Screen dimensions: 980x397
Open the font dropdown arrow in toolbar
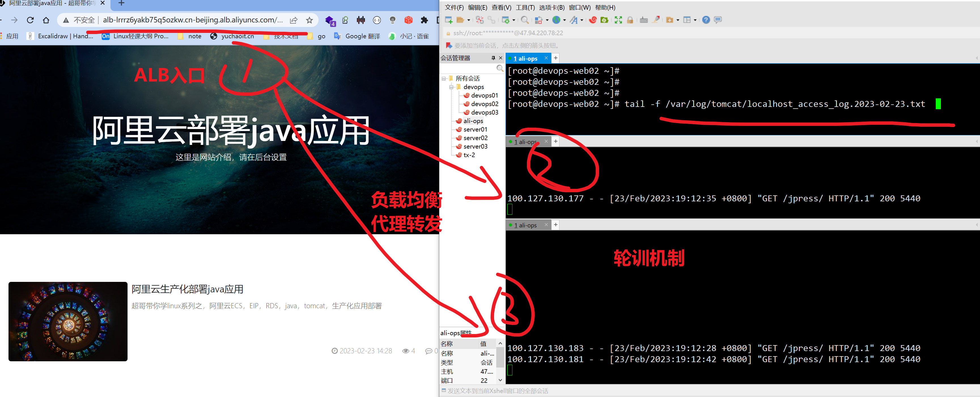pyautogui.click(x=582, y=20)
